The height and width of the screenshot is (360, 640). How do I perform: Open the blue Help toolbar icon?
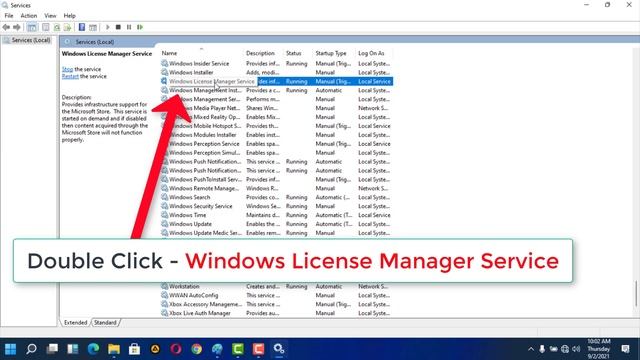pos(82,27)
